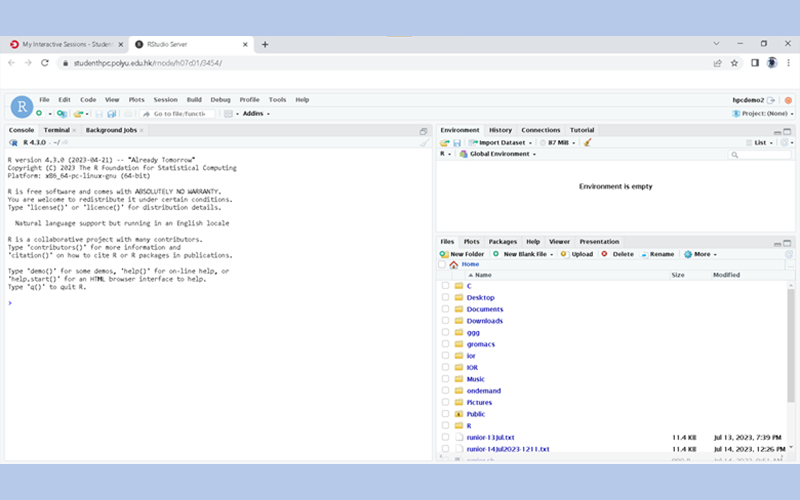
Task: Tick the checkbox next to Desktop folder
Action: coord(445,298)
